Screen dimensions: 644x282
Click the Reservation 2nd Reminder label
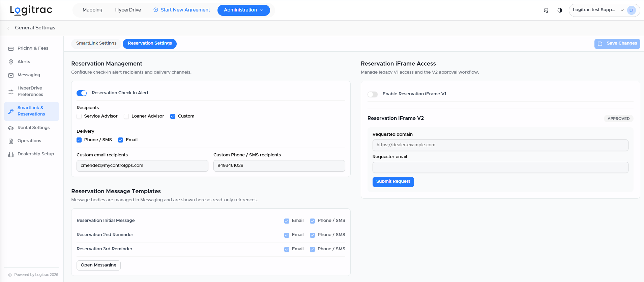tap(105, 235)
